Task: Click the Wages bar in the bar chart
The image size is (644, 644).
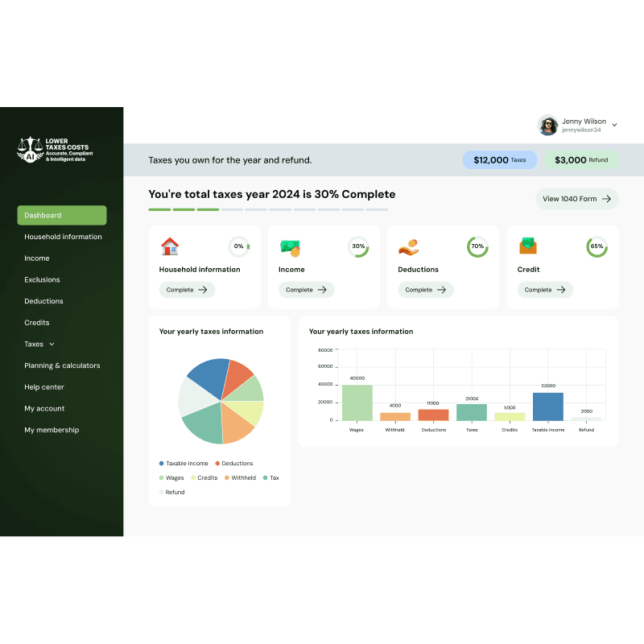Action: [357, 402]
